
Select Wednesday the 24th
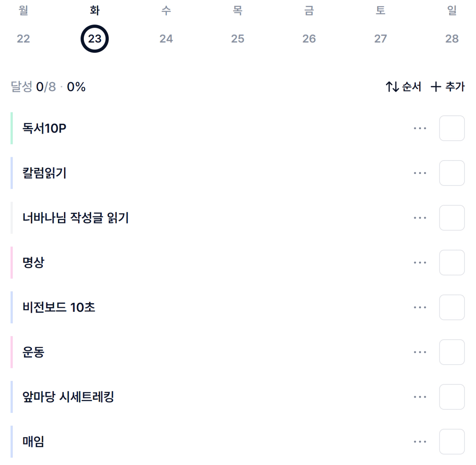click(x=166, y=38)
